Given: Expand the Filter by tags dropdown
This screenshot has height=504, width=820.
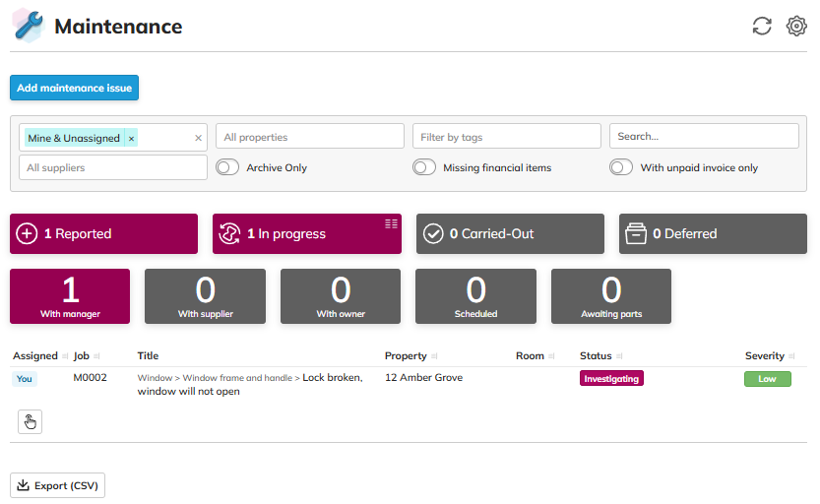Looking at the screenshot, I should pos(506,137).
